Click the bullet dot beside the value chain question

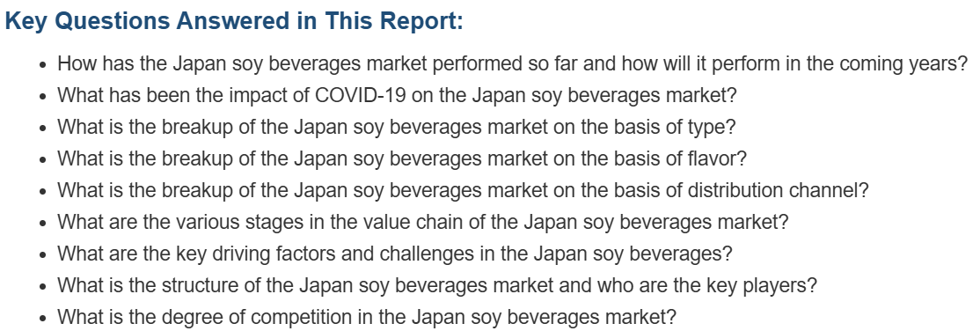point(42,224)
